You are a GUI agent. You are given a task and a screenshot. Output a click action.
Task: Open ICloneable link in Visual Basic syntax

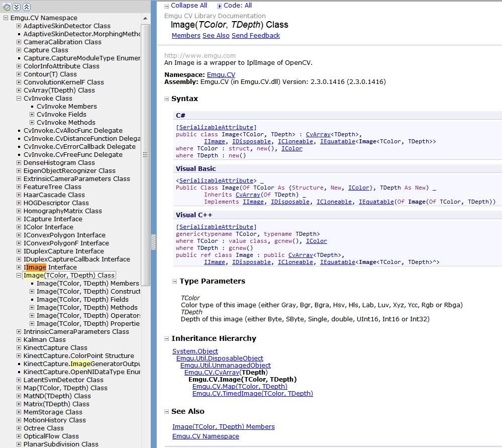coord(334,202)
